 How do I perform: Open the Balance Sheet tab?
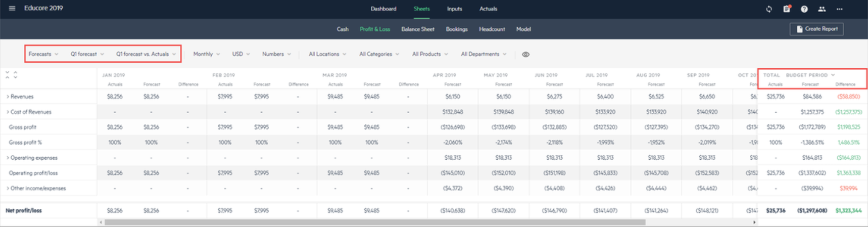coord(418,29)
